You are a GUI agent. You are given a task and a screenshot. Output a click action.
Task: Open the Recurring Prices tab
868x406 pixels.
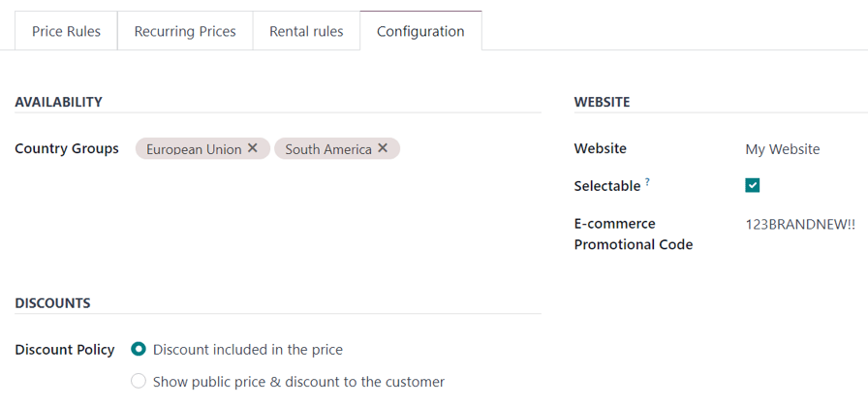185,31
